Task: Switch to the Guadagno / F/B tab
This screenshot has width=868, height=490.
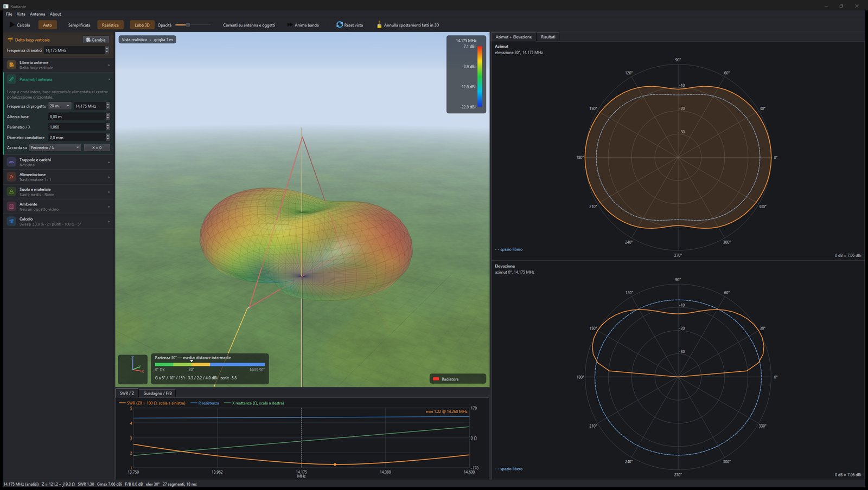Action: point(157,393)
